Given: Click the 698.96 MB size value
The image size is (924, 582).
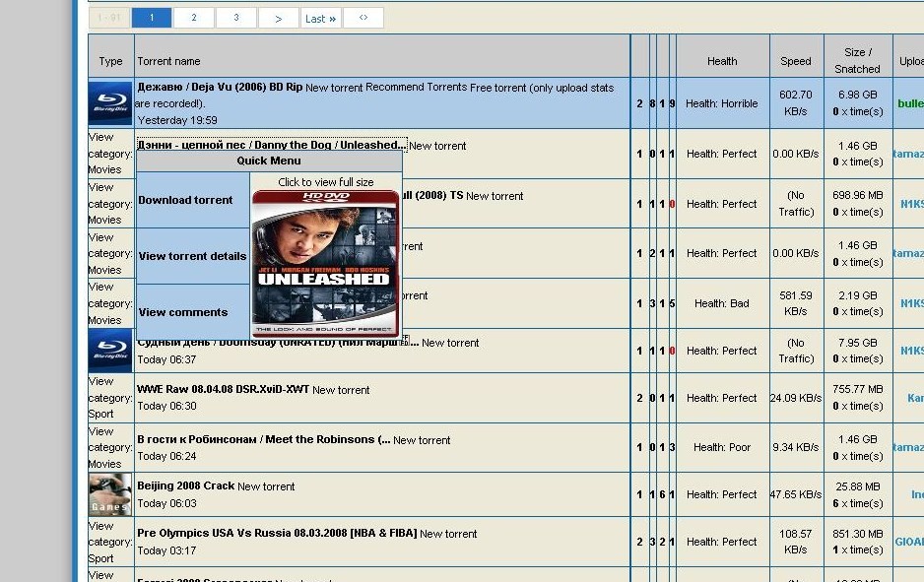Looking at the screenshot, I should 857,195.
